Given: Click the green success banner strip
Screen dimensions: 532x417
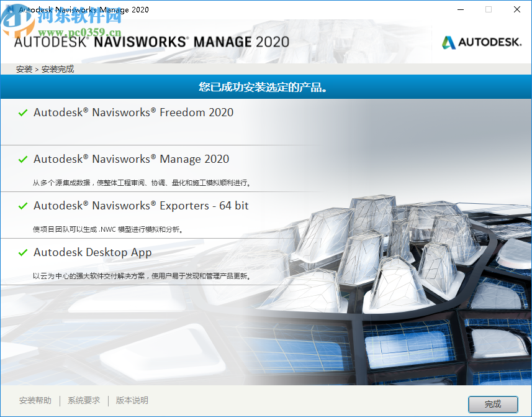Looking at the screenshot, I should (266, 86).
